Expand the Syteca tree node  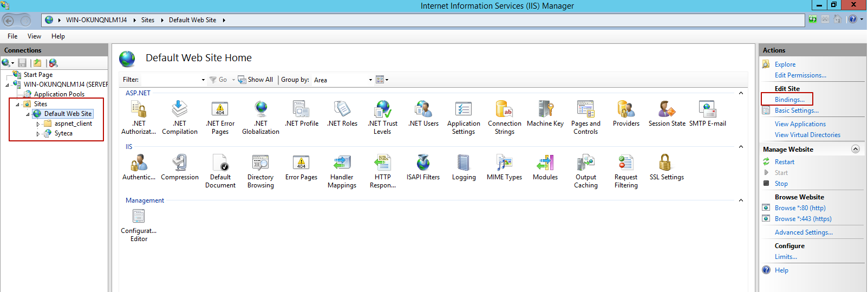click(x=38, y=134)
